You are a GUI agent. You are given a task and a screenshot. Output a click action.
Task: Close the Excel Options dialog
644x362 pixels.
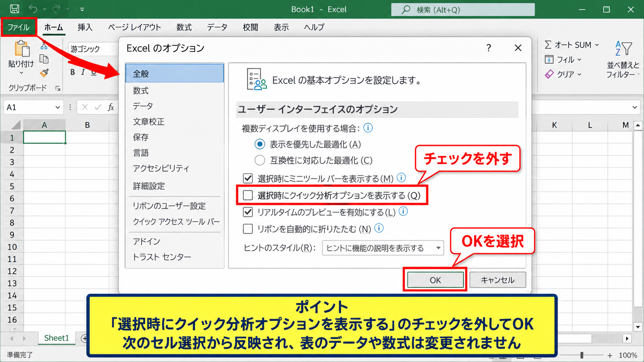518,48
